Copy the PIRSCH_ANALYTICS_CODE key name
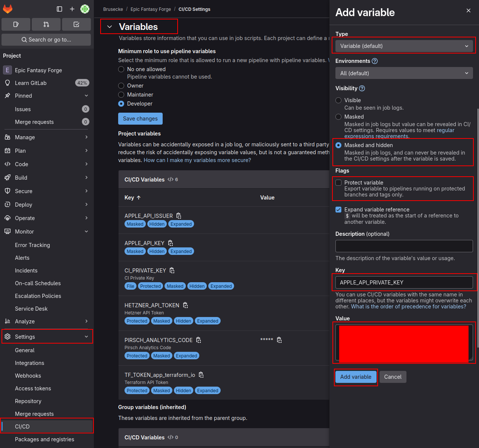Screen dimensions: 479x448 pyautogui.click(x=199, y=340)
